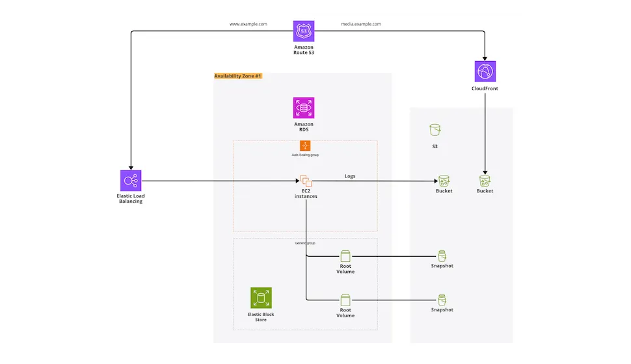Viewport: 631px width, 364px height.
Task: Click the media.example.com connector label
Action: click(x=361, y=24)
